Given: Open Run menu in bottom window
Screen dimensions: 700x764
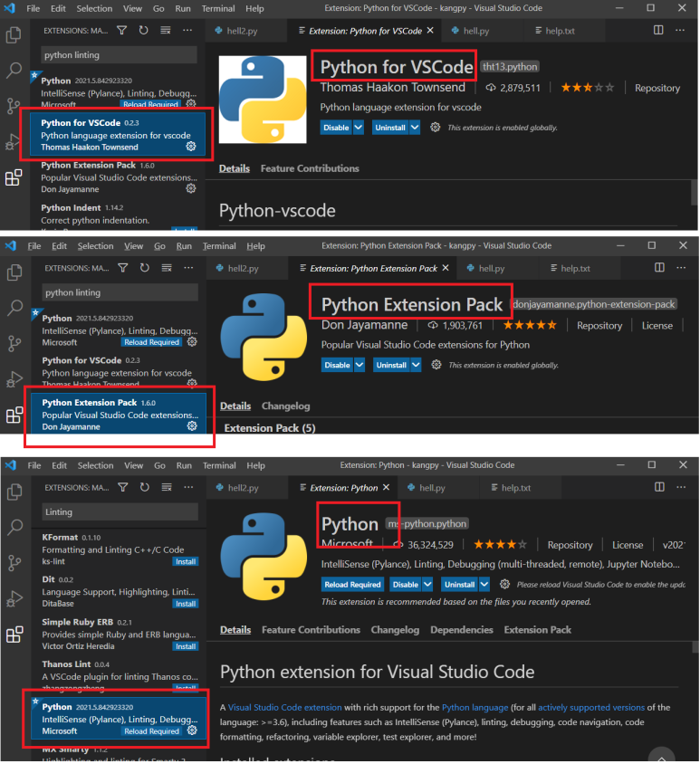Looking at the screenshot, I should click(184, 465).
